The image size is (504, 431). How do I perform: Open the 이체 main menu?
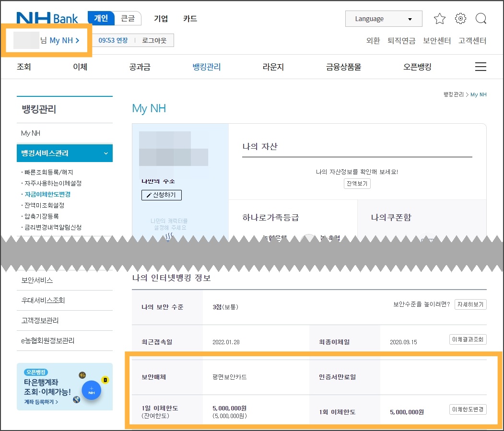(80, 67)
